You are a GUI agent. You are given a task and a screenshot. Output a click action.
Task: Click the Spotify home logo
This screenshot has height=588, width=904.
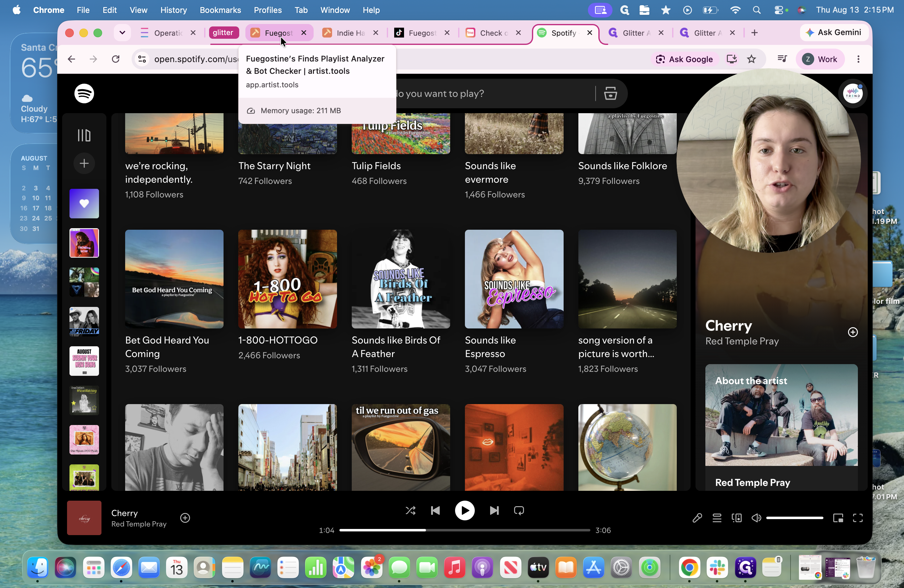(x=84, y=93)
